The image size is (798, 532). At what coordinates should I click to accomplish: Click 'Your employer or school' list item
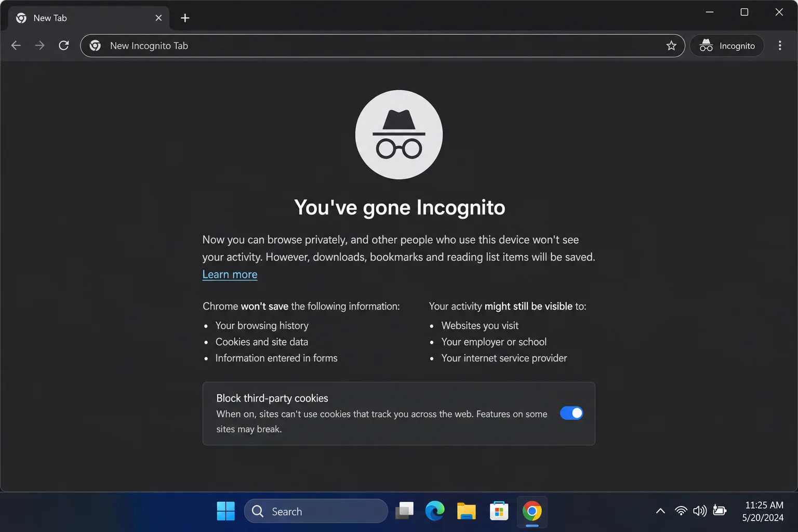[x=494, y=342]
